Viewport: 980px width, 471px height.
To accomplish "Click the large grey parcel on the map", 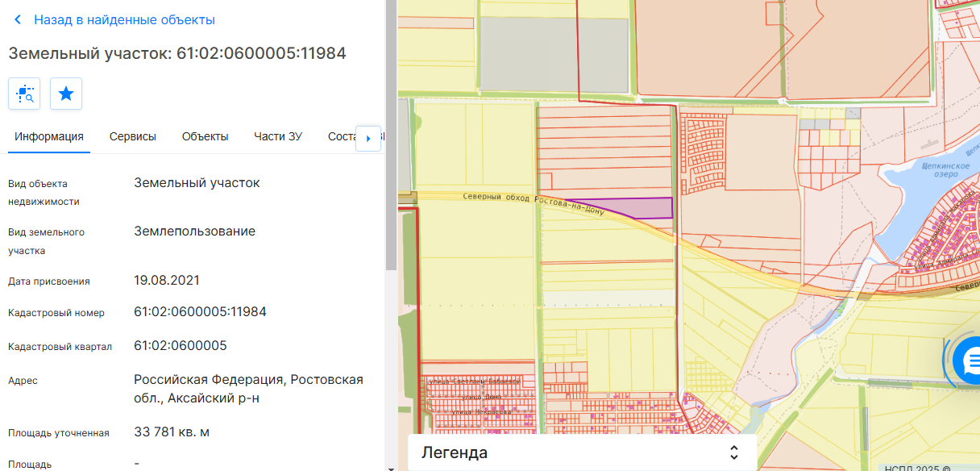I will tap(554, 55).
